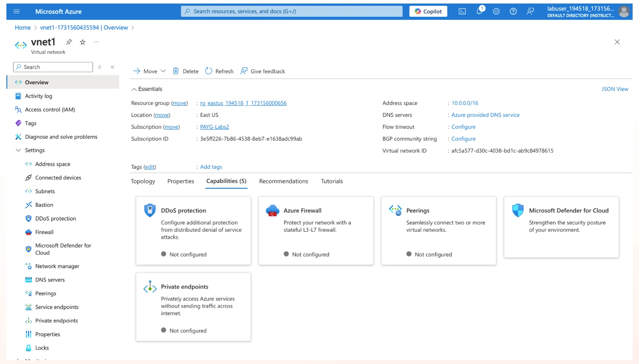This screenshot has width=639, height=364.
Task: Mark vnet1 as favorite with star
Action: (82, 42)
